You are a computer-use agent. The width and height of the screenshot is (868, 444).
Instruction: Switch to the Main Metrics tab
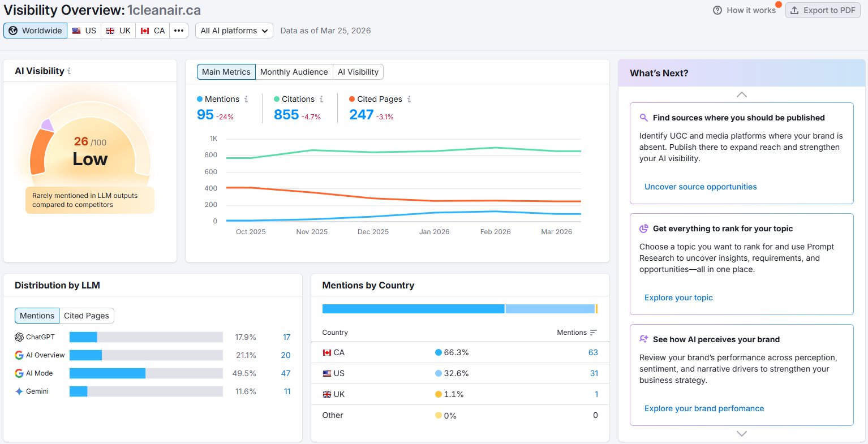pyautogui.click(x=226, y=72)
